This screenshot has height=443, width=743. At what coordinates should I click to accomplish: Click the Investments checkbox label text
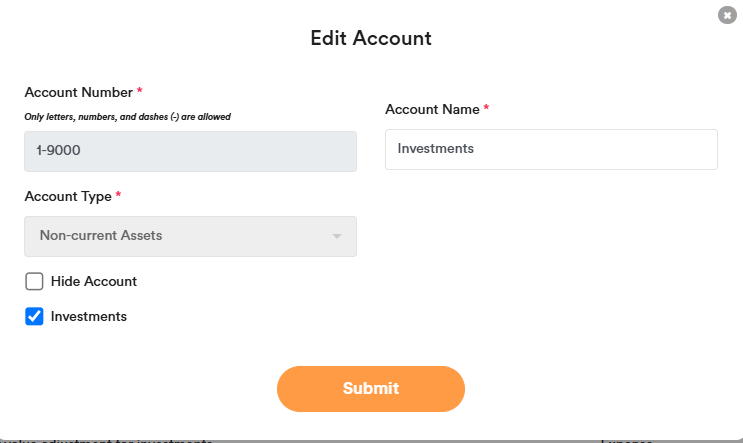[89, 316]
